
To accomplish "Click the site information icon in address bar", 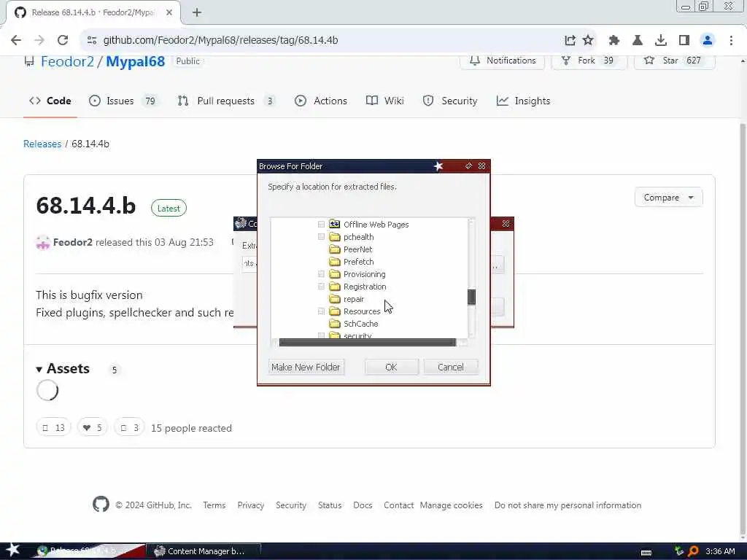I will pos(91,40).
